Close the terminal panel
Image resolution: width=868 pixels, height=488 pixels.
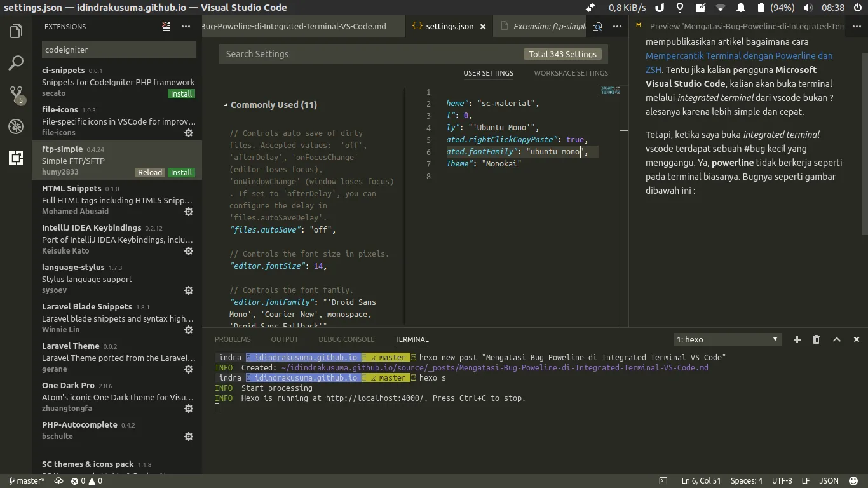(x=857, y=339)
